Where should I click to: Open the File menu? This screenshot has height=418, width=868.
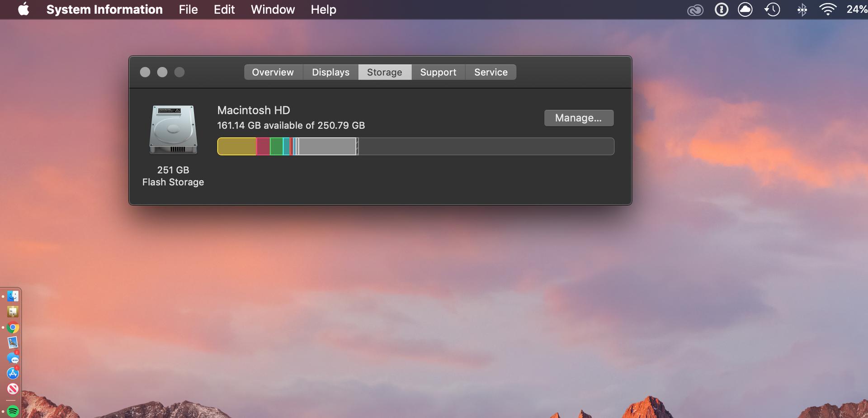(x=188, y=9)
